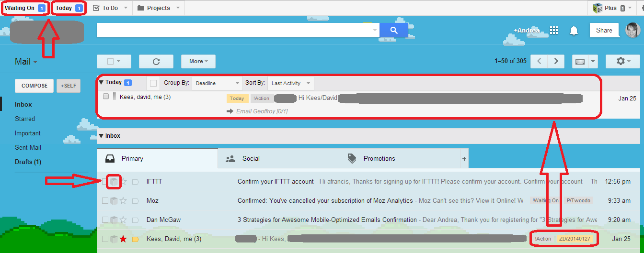
Task: Click the ActiveInbox box icon on the Dan McGaw email
Action: click(114, 220)
